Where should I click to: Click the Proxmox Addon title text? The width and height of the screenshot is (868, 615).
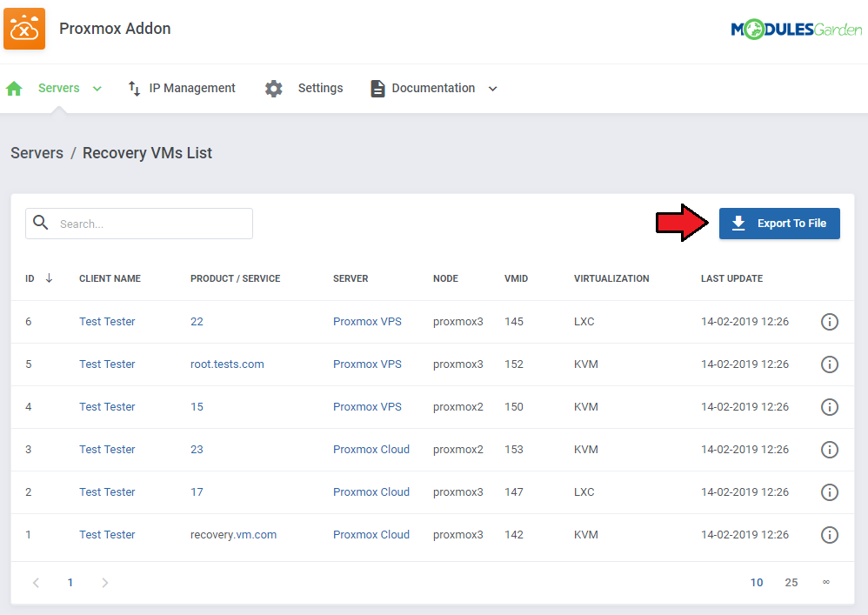tap(115, 29)
